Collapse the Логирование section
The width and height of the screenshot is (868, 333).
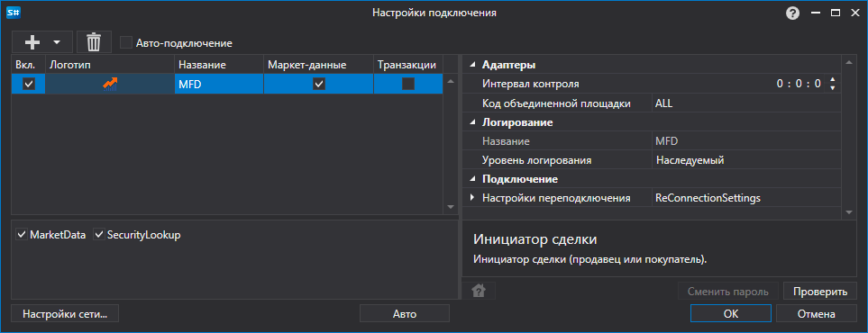(472, 122)
